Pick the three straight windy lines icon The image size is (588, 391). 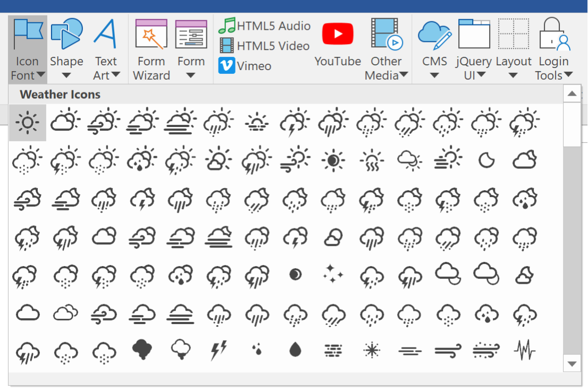410,352
